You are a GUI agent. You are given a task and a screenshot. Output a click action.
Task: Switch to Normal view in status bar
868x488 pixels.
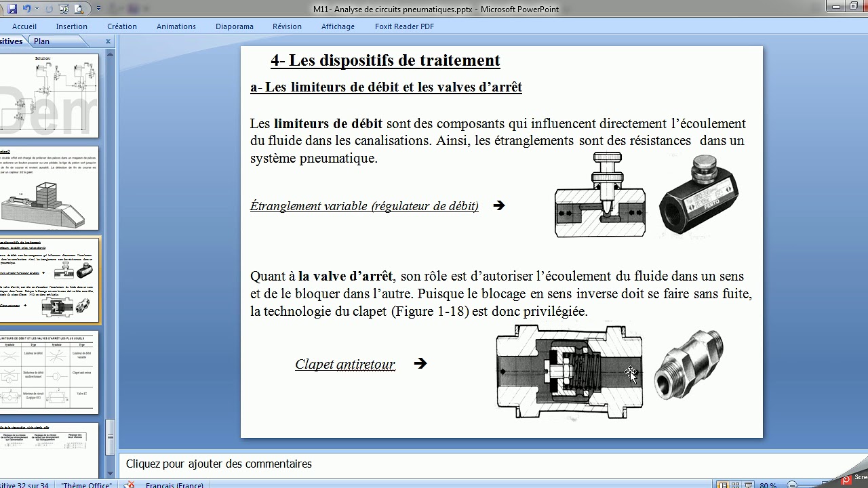[724, 485]
